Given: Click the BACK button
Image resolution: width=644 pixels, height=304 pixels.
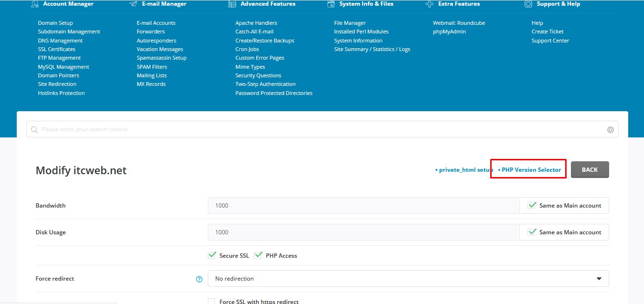Looking at the screenshot, I should pos(590,169).
